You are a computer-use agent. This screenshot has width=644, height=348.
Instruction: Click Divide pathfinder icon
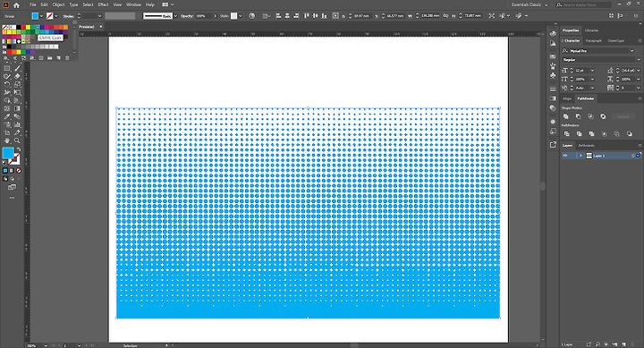click(x=567, y=133)
